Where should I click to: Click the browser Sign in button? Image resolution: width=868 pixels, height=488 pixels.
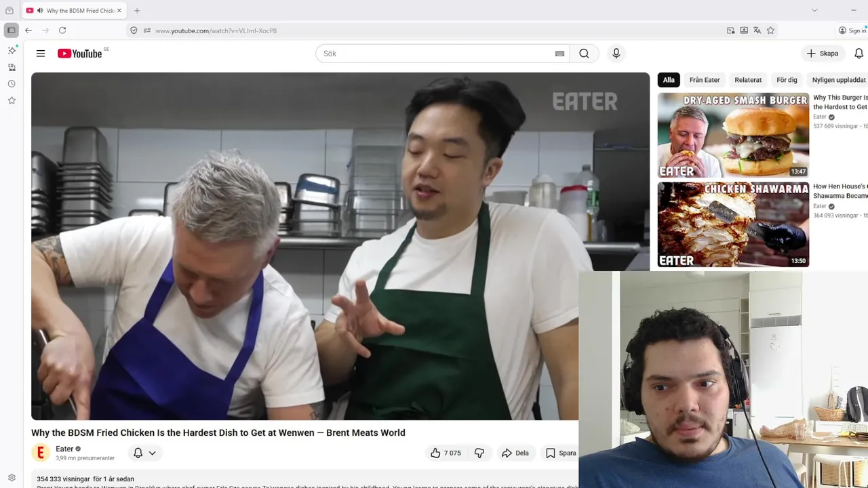(852, 30)
